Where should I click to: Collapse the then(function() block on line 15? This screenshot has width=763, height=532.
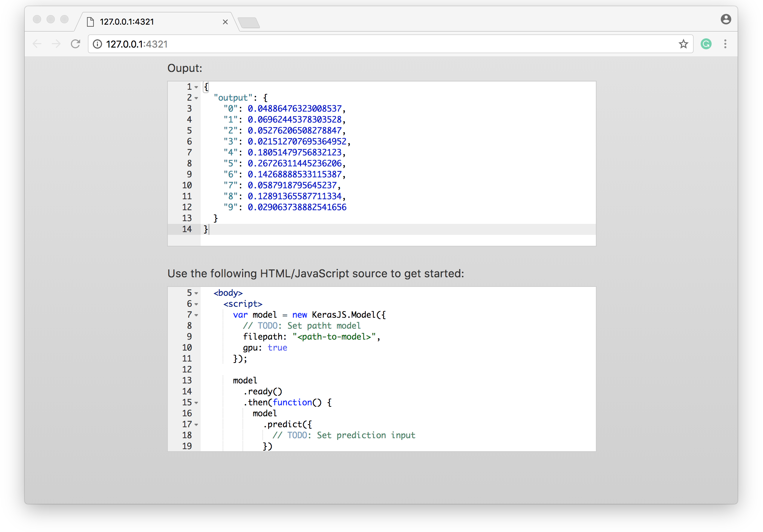pyautogui.click(x=196, y=403)
